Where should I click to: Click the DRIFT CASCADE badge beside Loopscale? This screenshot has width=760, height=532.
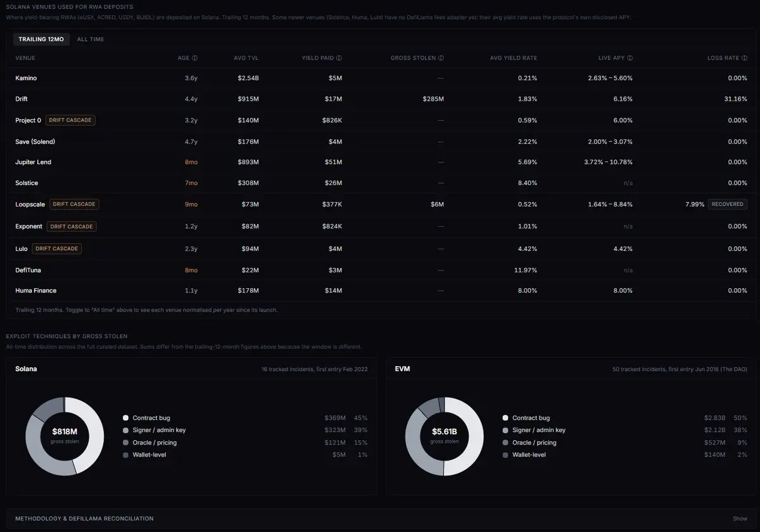(x=75, y=205)
